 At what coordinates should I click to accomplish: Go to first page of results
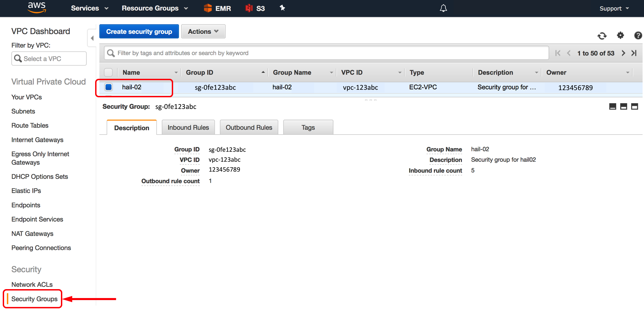(x=558, y=53)
